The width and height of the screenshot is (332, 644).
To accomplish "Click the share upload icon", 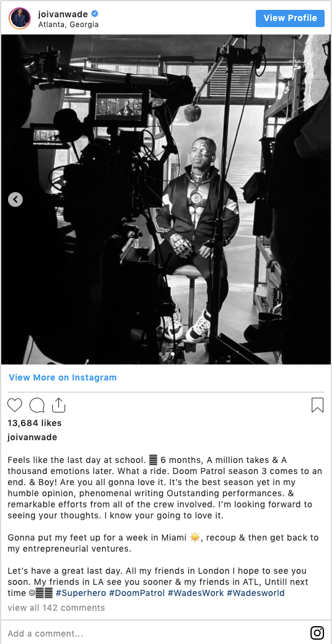I will (x=58, y=405).
